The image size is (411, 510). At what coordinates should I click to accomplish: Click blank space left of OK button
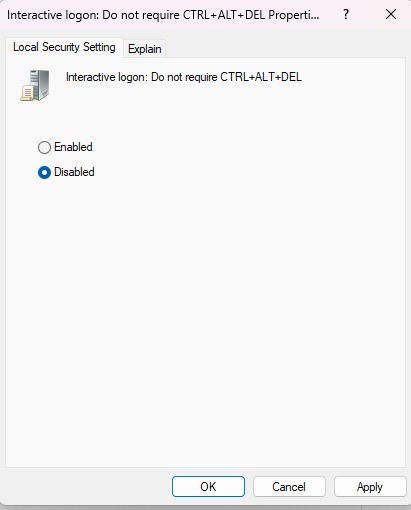coord(88,487)
